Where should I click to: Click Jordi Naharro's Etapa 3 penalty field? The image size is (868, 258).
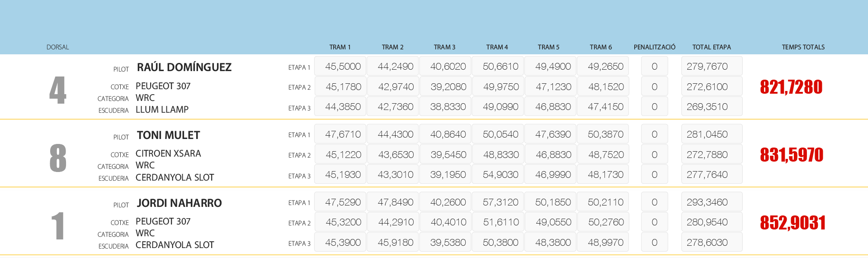click(x=654, y=243)
